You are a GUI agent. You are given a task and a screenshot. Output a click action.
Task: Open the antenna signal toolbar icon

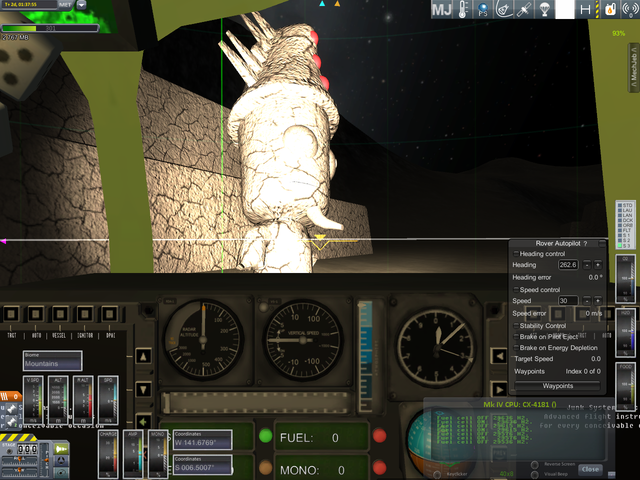[629, 9]
